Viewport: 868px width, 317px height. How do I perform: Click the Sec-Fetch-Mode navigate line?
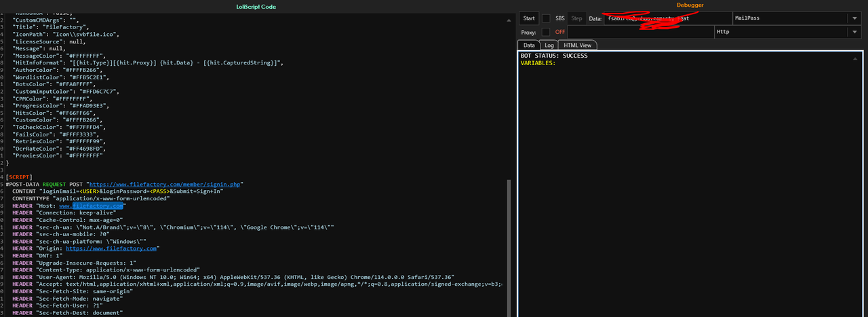[x=68, y=298]
